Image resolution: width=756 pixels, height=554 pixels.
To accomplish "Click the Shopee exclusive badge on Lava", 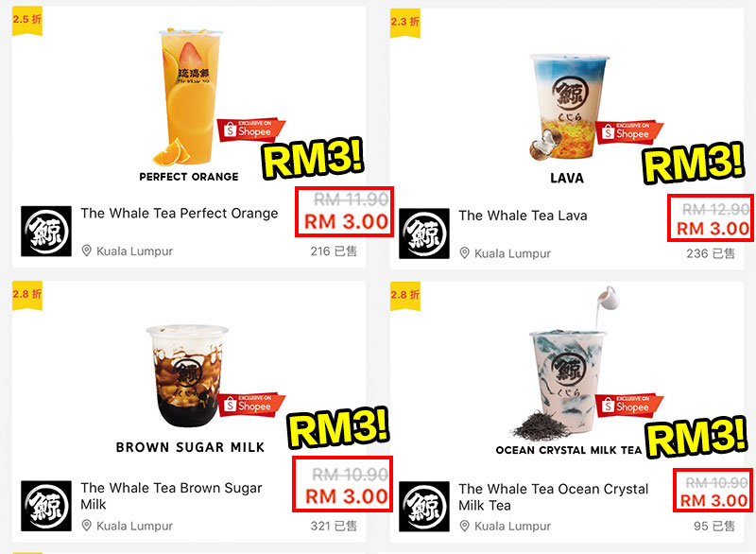I will tap(629, 131).
